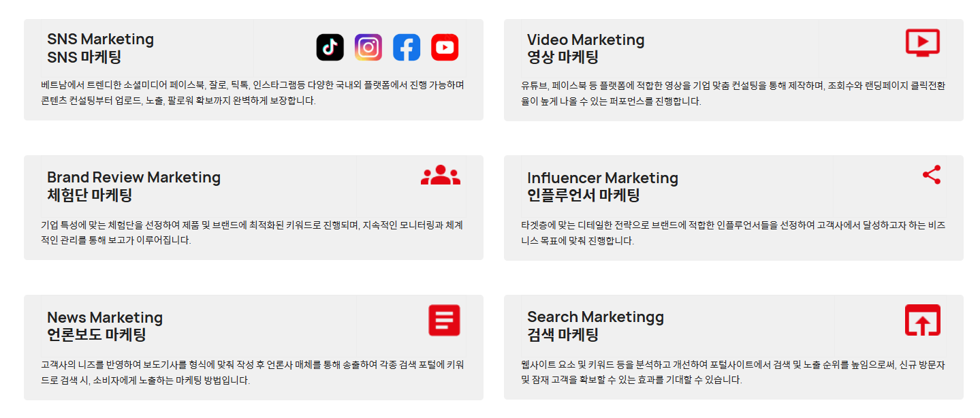Click the News Marketing description paragraph
Screen dimensions: 980x418
click(252, 372)
